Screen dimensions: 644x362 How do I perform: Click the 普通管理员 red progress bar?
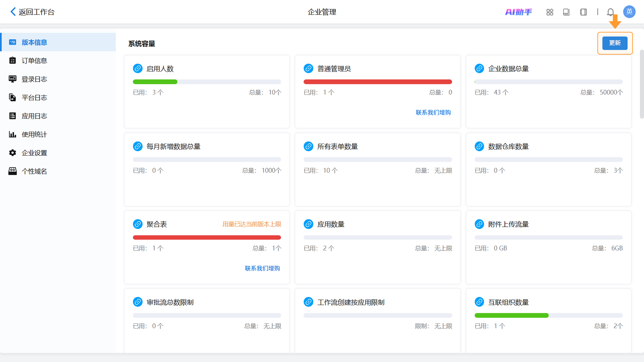pos(378,82)
